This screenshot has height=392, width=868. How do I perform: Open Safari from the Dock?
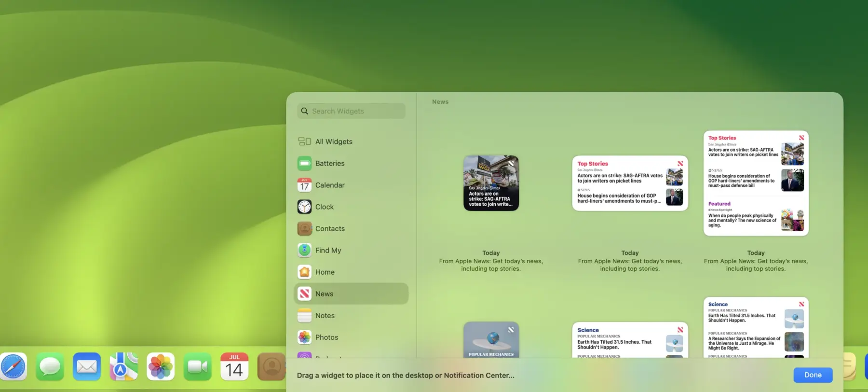[13, 367]
